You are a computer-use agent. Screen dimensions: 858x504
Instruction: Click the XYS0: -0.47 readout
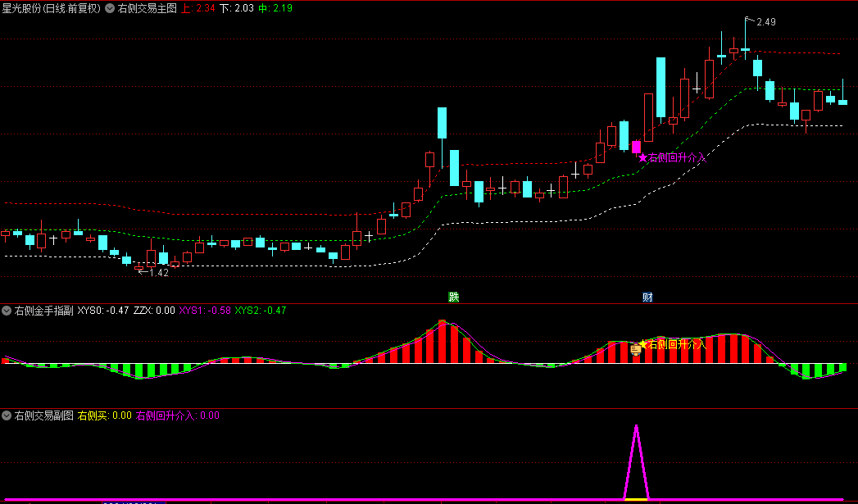pos(103,311)
